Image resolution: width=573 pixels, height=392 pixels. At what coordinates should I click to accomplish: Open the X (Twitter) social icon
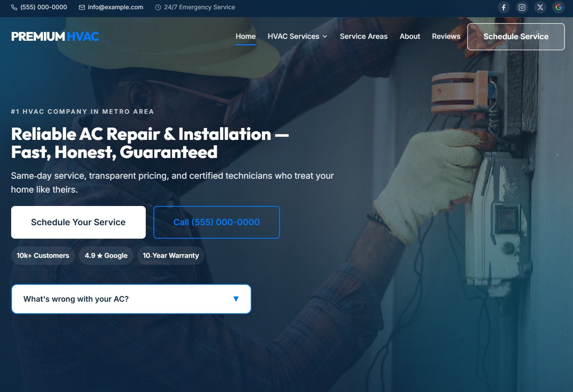[x=540, y=7]
